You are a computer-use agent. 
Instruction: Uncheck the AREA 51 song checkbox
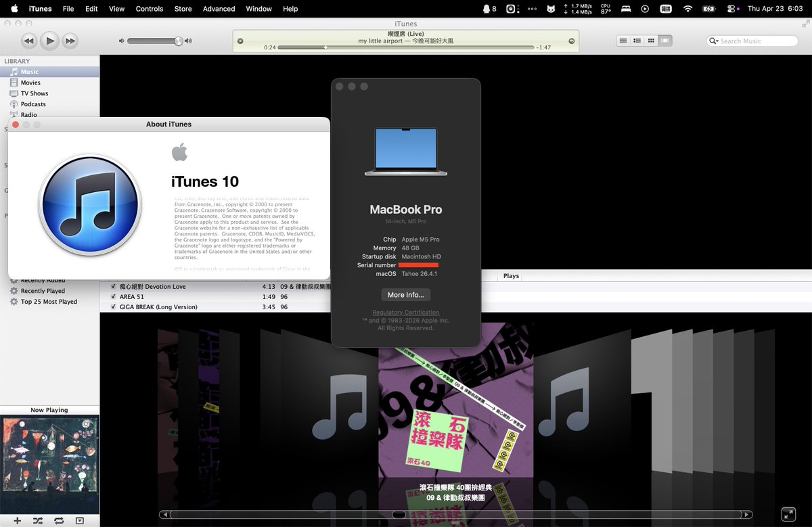pyautogui.click(x=113, y=297)
